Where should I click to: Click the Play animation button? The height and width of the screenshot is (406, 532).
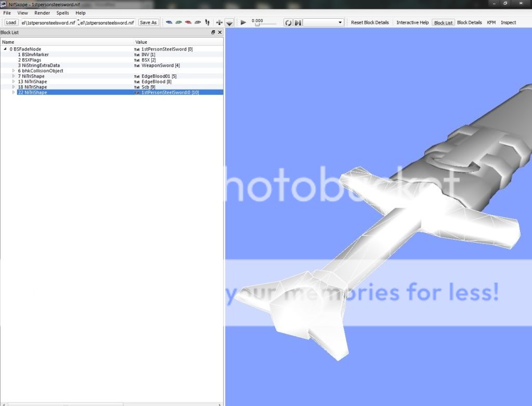point(243,22)
